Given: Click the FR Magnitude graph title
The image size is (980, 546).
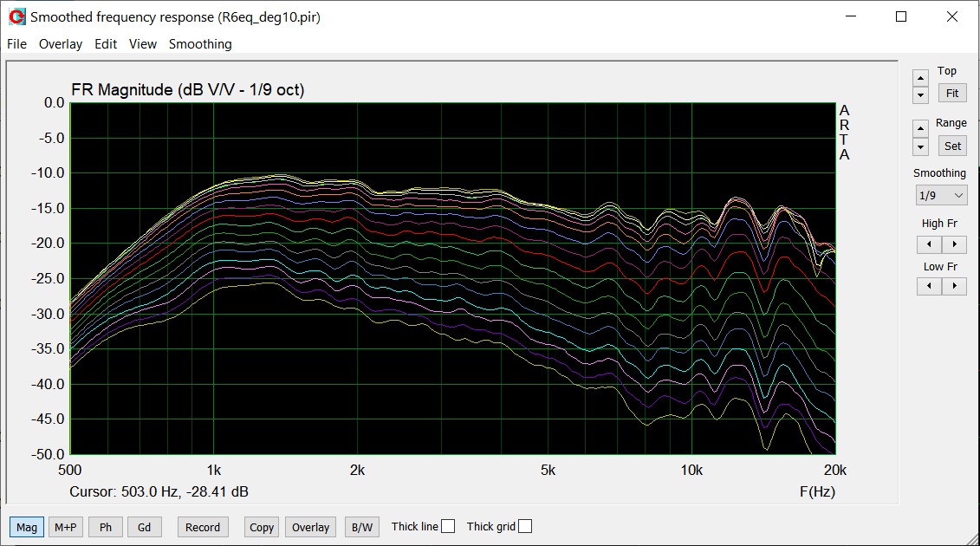Looking at the screenshot, I should (x=187, y=90).
